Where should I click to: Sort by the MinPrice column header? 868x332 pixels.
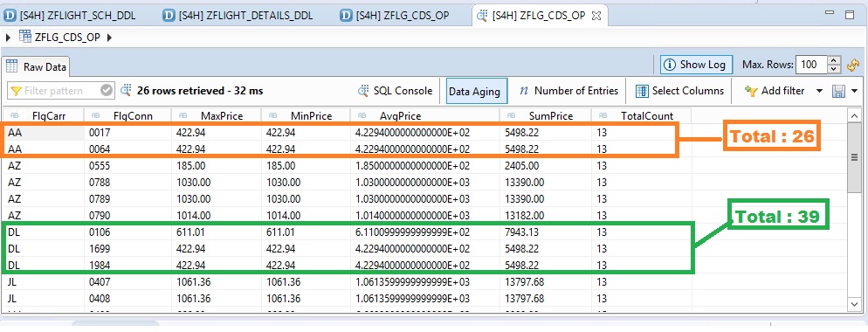coord(306,116)
